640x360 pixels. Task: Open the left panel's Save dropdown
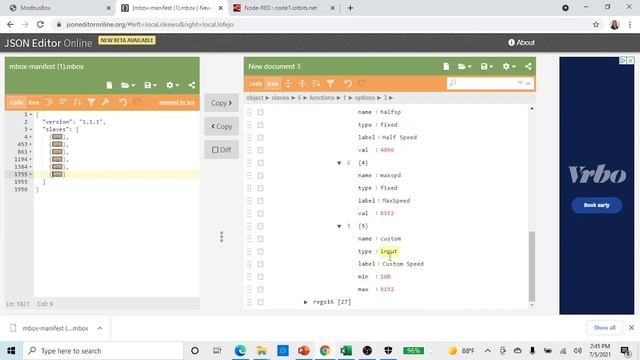coord(150,85)
